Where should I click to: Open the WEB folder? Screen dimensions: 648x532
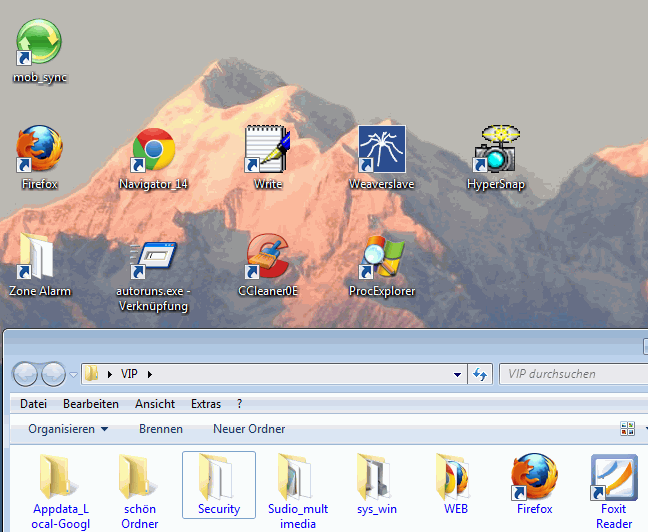tap(455, 484)
